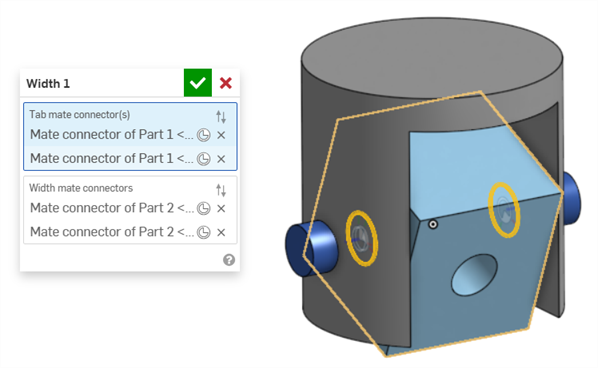
Task: Click the small black mate point on the block
Action: pos(433,224)
